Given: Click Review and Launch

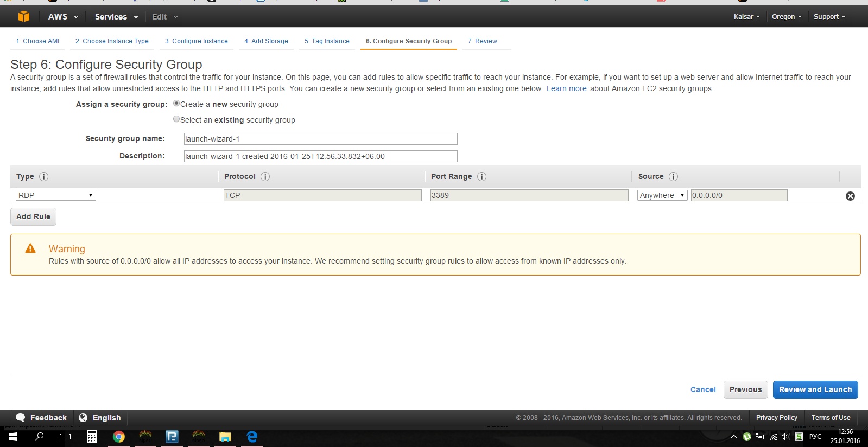Looking at the screenshot, I should (815, 389).
